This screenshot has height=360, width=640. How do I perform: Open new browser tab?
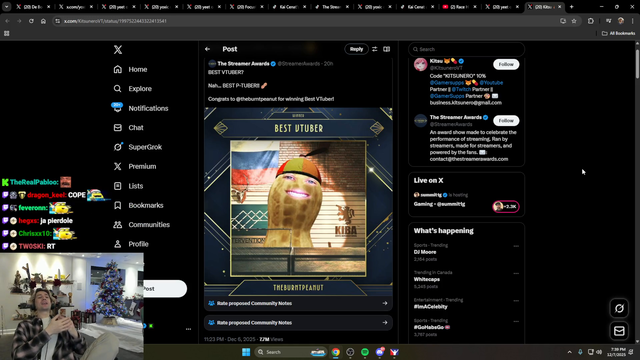click(571, 7)
